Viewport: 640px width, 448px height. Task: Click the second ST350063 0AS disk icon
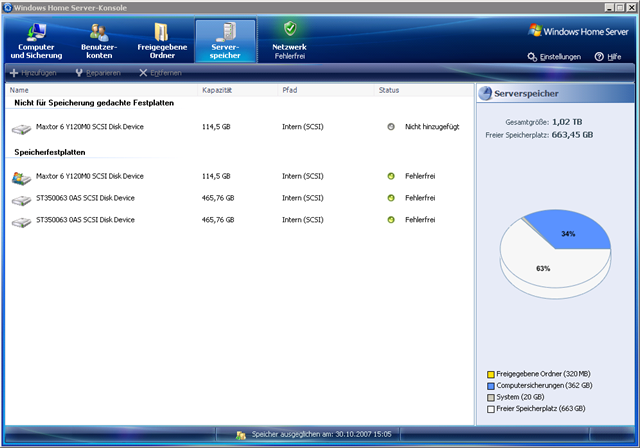[x=21, y=222]
